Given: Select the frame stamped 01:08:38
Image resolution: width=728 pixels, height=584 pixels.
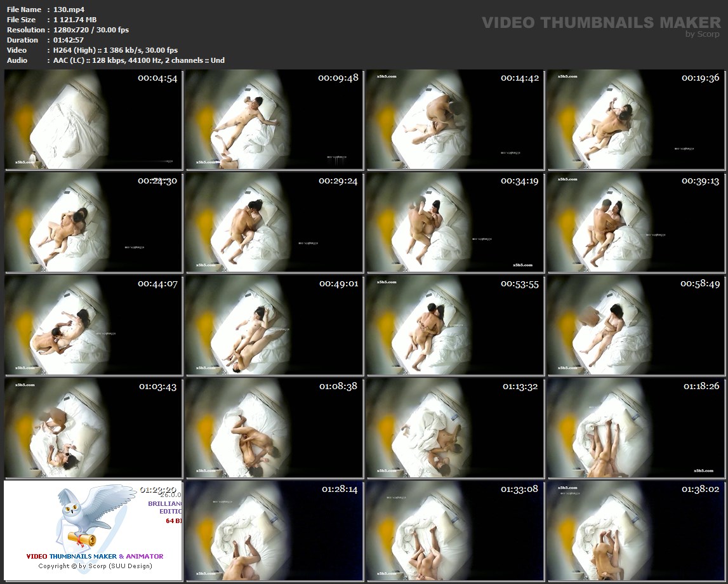Looking at the screenshot, I should click(x=274, y=428).
